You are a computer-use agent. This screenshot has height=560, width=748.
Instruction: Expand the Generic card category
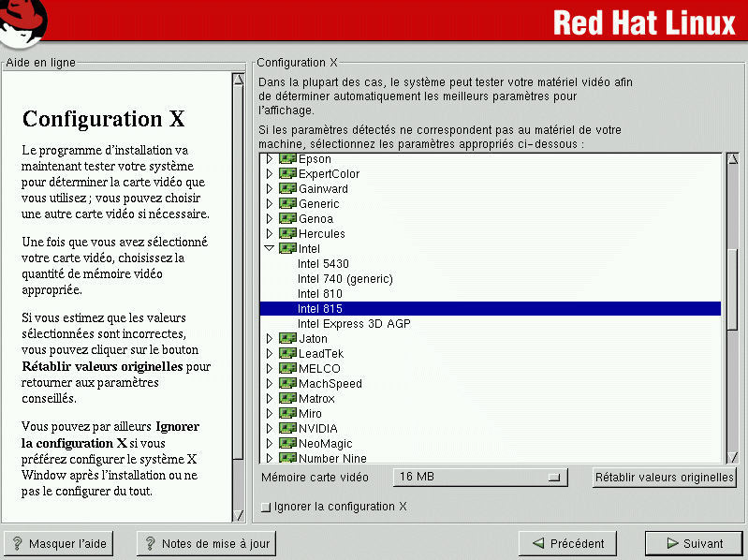270,204
